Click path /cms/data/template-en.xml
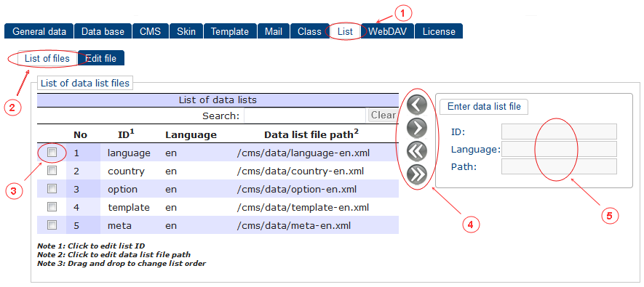 303,207
